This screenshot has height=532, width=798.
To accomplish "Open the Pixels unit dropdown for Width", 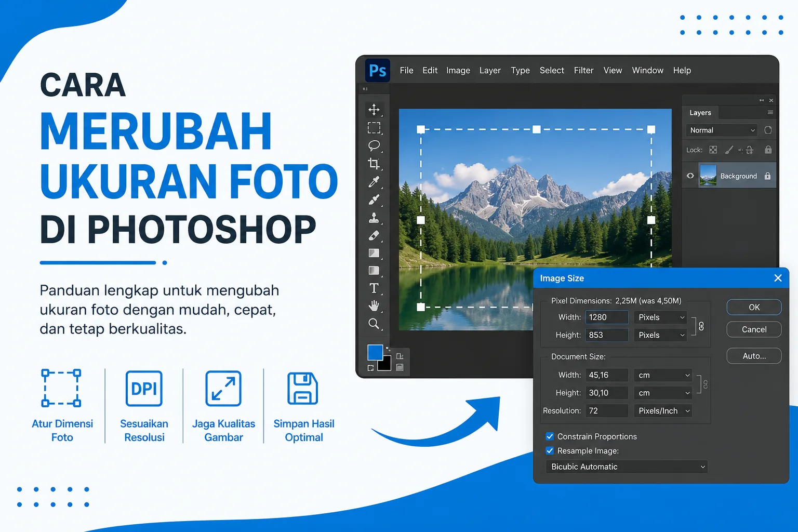I will pyautogui.click(x=661, y=317).
